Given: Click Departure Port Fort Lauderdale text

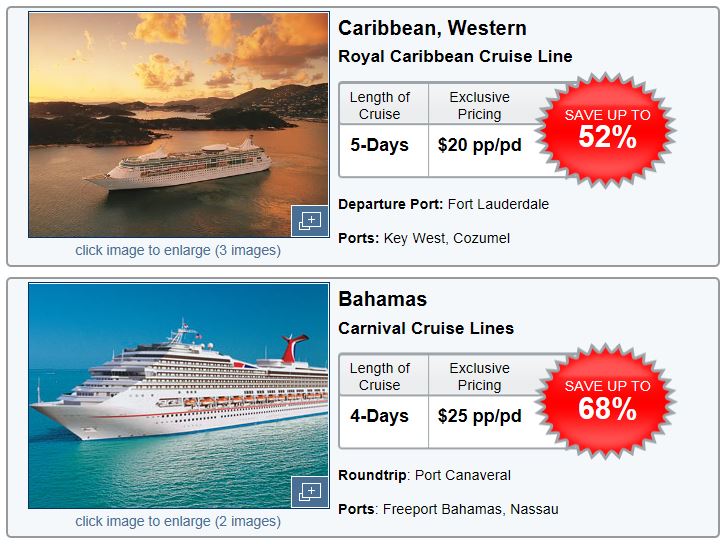Looking at the screenshot, I should point(444,204).
